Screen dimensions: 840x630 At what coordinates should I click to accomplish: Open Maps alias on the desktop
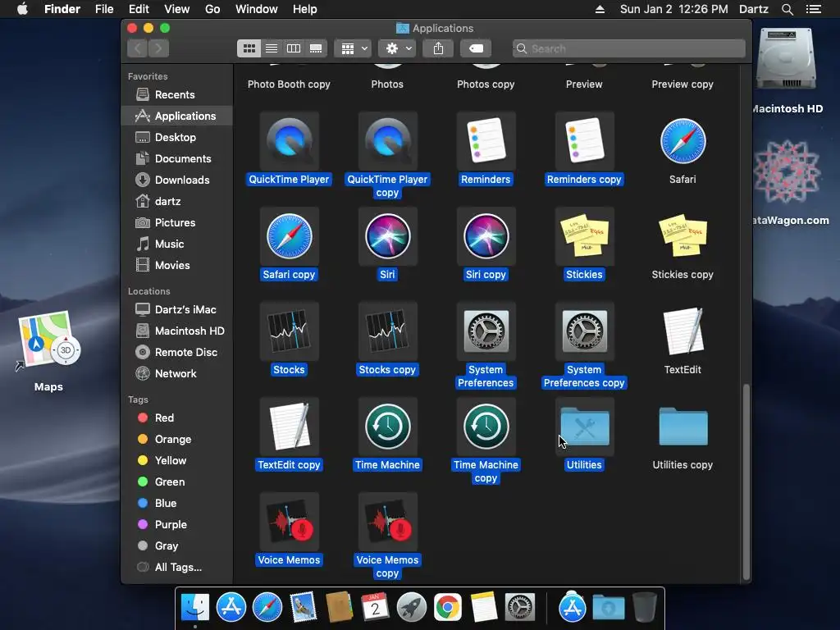coord(48,340)
